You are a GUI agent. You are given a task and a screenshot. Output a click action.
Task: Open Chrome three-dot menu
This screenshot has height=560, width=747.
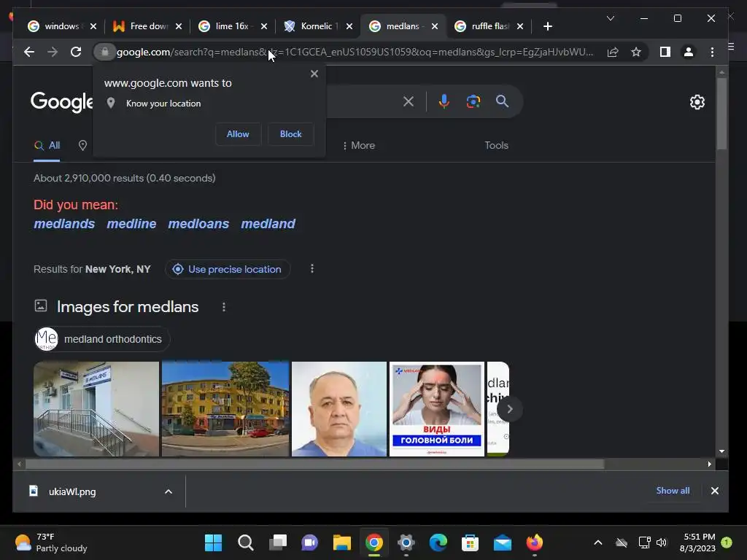(x=712, y=52)
